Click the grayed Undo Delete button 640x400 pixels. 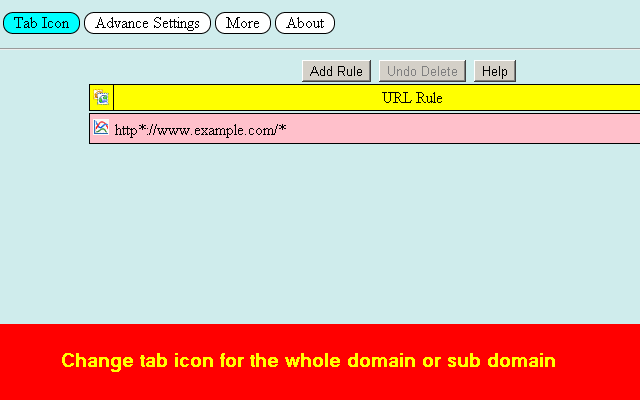422,71
